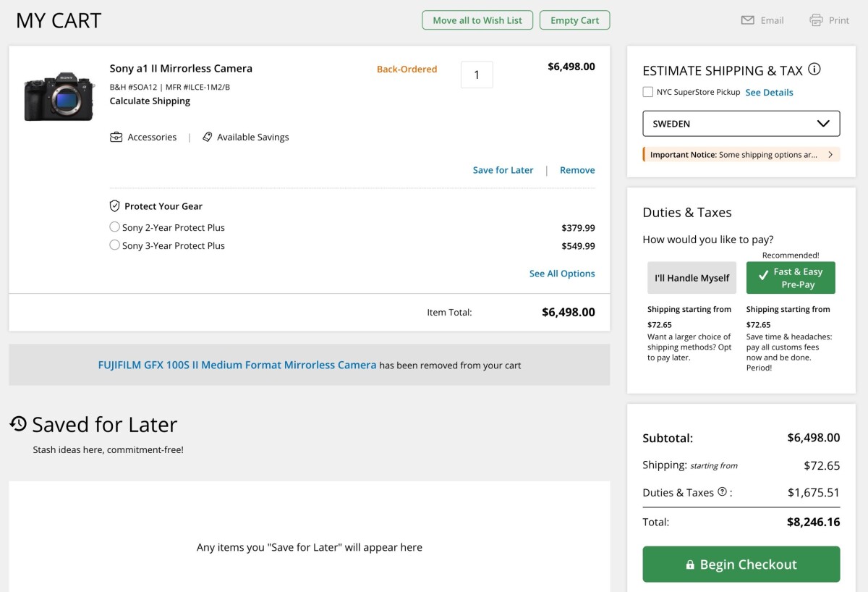Select Sony 2-Year Protect Plus plan
Viewport: 868px width, 592px height.
(114, 227)
